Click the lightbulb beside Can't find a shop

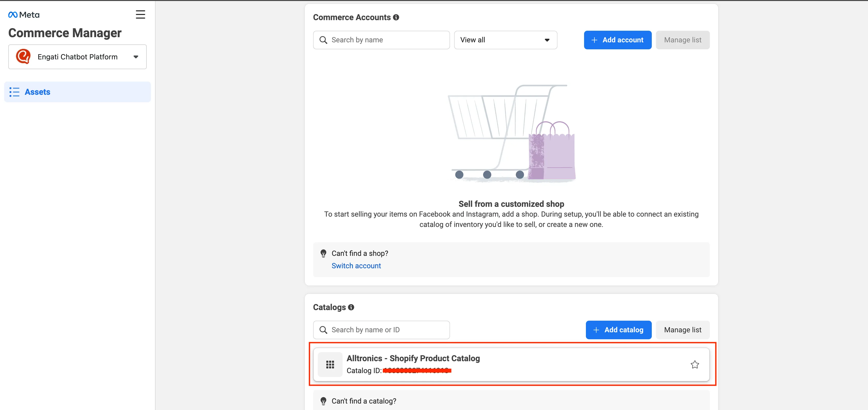point(323,253)
